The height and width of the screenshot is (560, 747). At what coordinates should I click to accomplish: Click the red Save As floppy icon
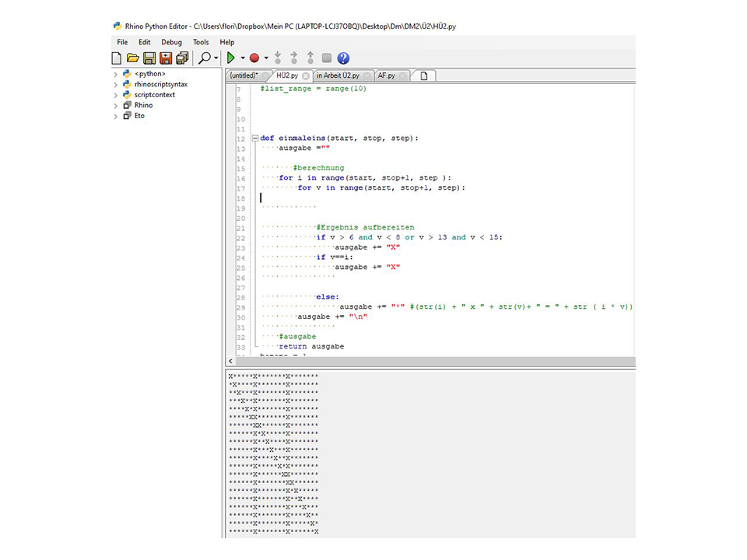165,58
